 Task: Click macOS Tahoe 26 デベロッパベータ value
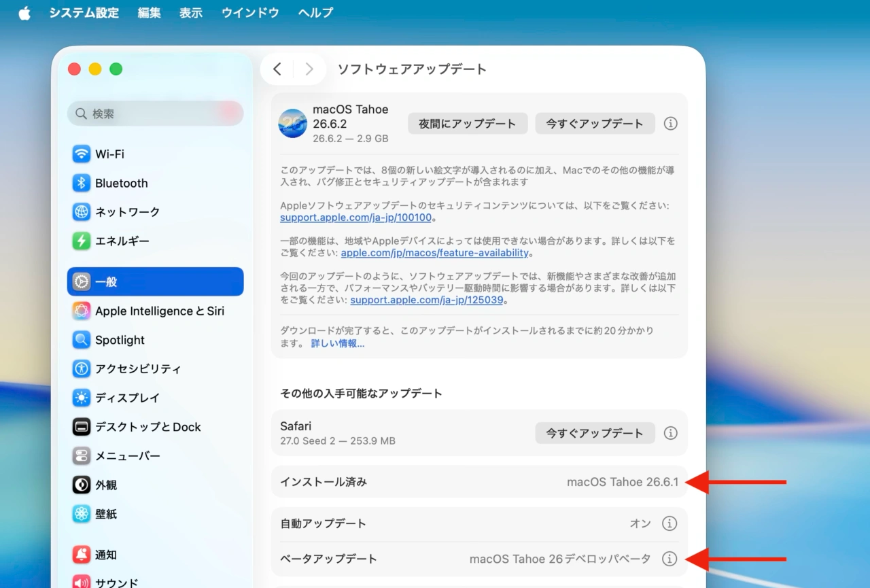pyautogui.click(x=560, y=559)
